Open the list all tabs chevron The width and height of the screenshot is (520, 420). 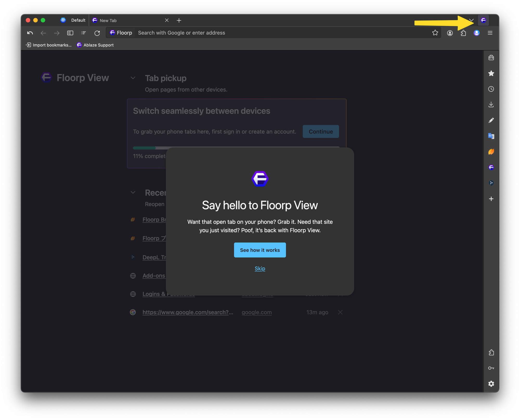[471, 20]
